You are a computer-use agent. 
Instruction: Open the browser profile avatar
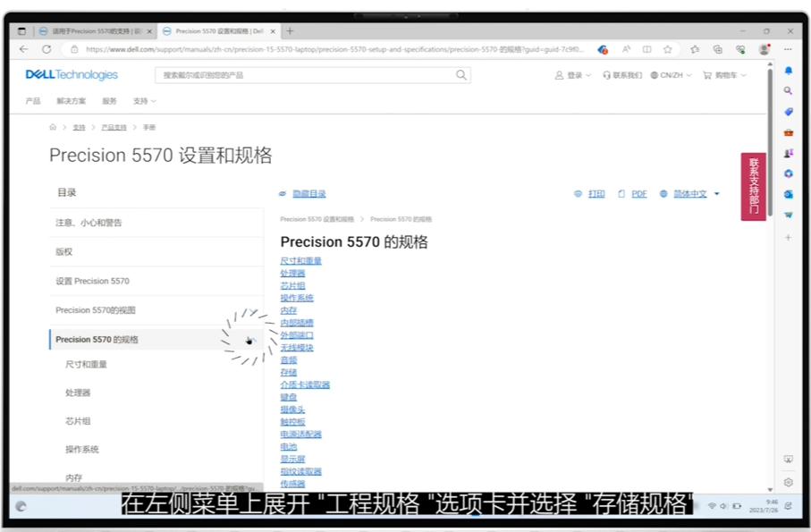(764, 49)
